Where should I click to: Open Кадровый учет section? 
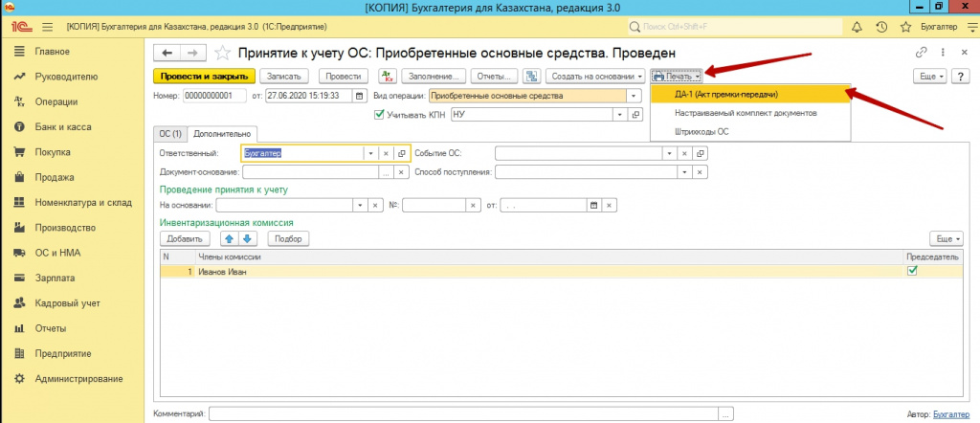[68, 303]
